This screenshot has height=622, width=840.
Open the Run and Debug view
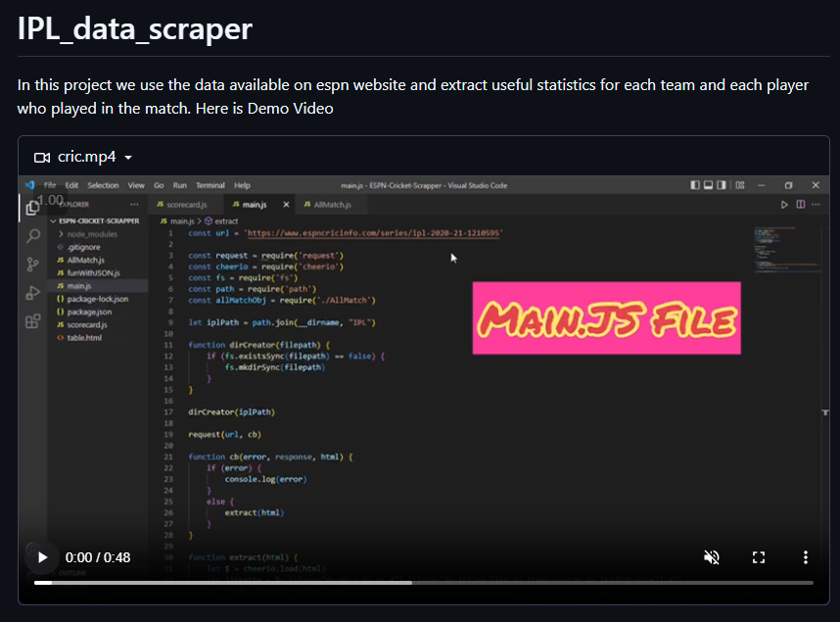click(x=33, y=293)
